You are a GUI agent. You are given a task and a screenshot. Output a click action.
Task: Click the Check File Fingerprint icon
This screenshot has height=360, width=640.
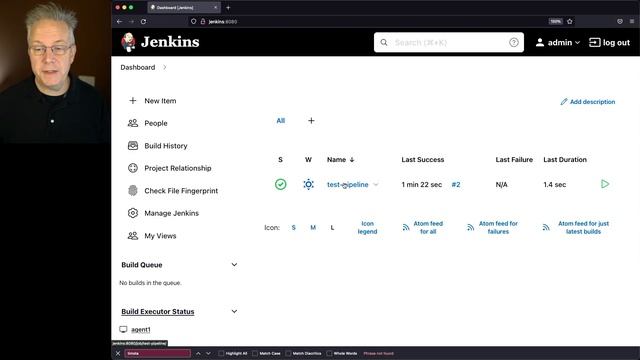133,190
